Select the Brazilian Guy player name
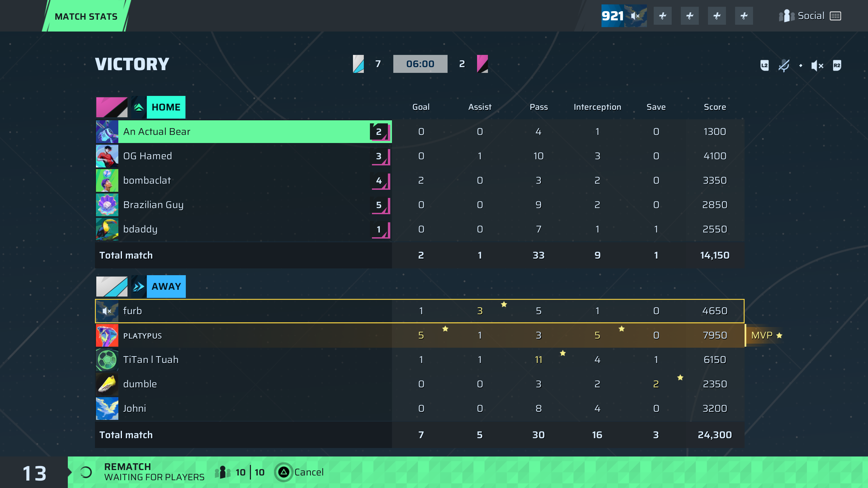The width and height of the screenshot is (868, 488). [153, 205]
